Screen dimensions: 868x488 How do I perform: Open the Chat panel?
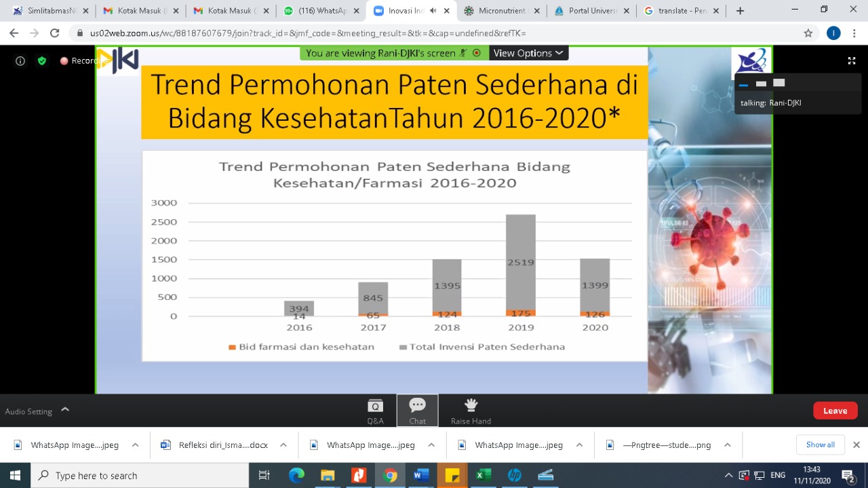(417, 411)
